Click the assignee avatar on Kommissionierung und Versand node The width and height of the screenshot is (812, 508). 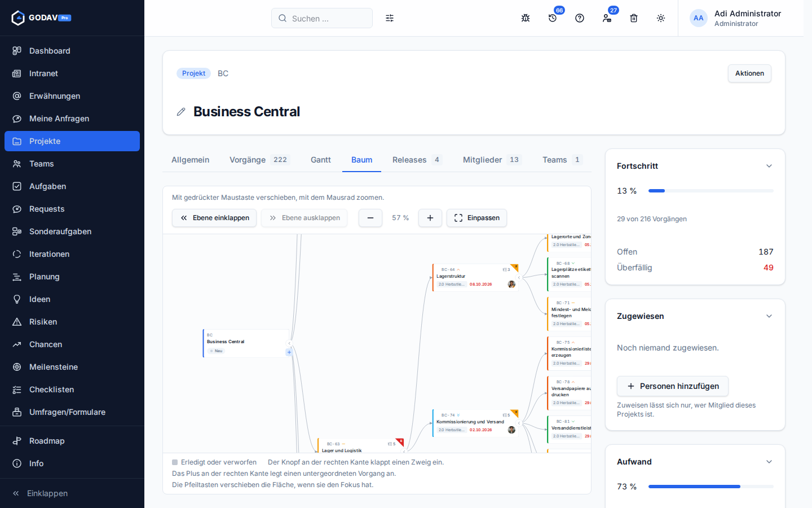tap(511, 430)
